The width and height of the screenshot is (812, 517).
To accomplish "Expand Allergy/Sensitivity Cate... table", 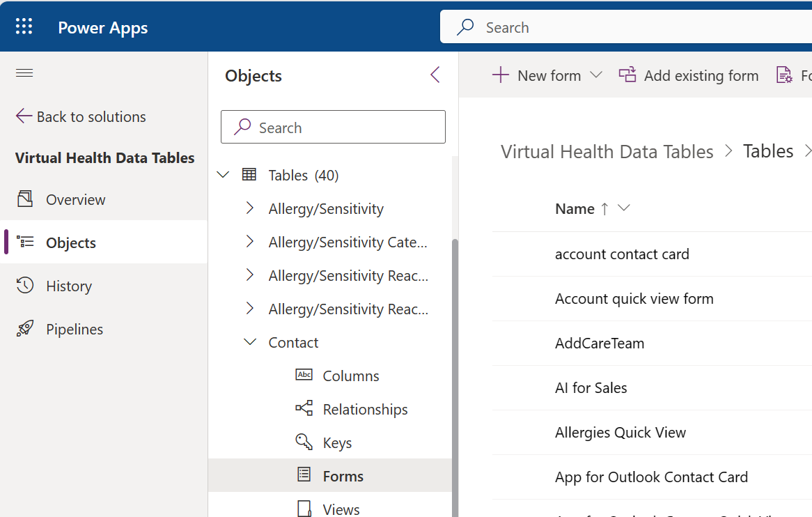I will (249, 242).
